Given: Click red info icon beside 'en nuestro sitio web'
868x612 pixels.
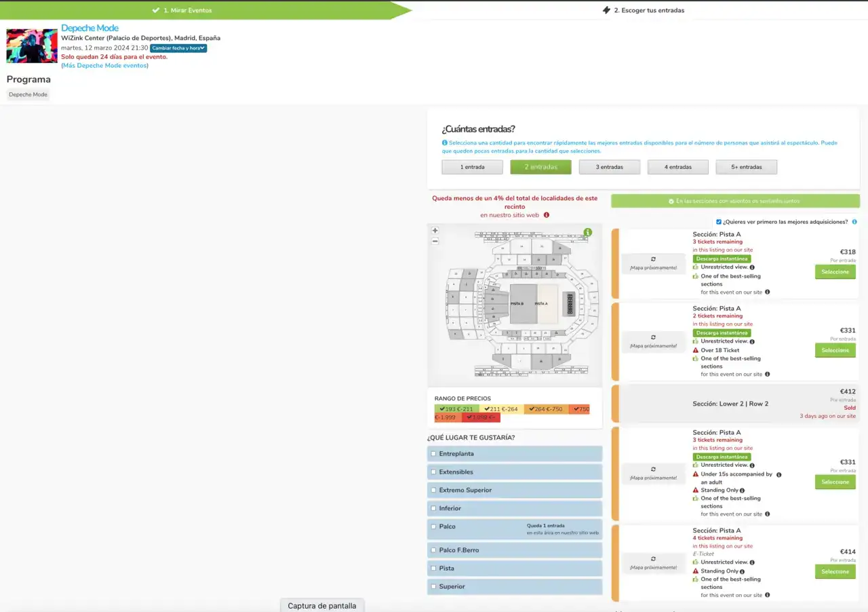Looking at the screenshot, I should 546,215.
